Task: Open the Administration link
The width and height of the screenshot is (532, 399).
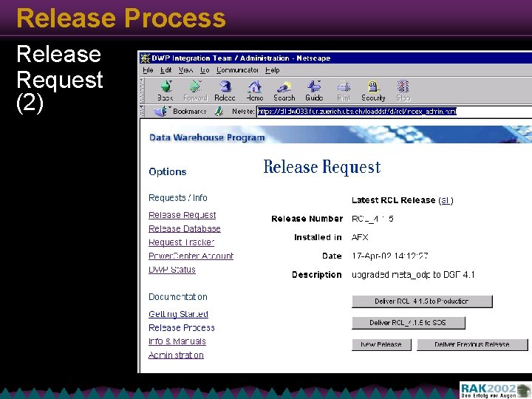Action: pyautogui.click(x=176, y=355)
